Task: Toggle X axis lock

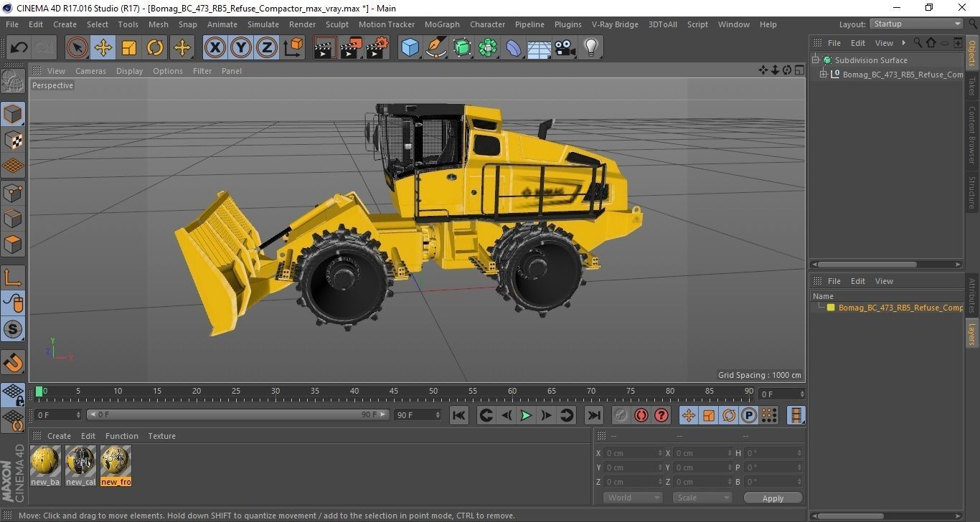Action: (x=215, y=48)
